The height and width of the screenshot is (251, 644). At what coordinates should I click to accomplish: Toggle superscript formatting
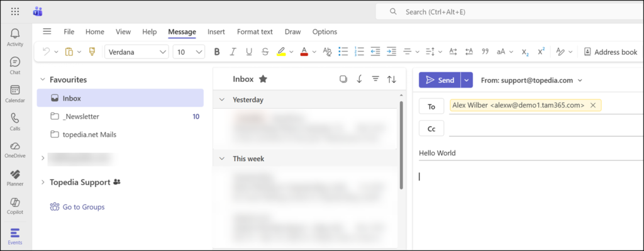(541, 52)
